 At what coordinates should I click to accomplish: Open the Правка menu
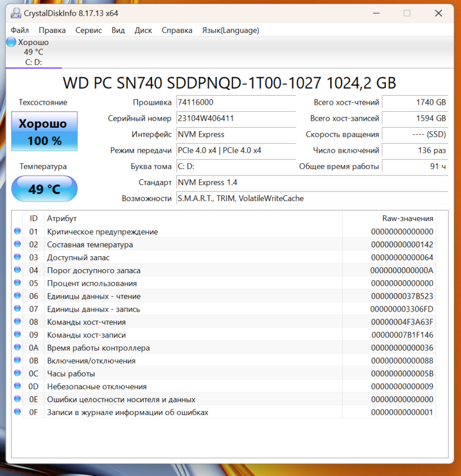52,30
